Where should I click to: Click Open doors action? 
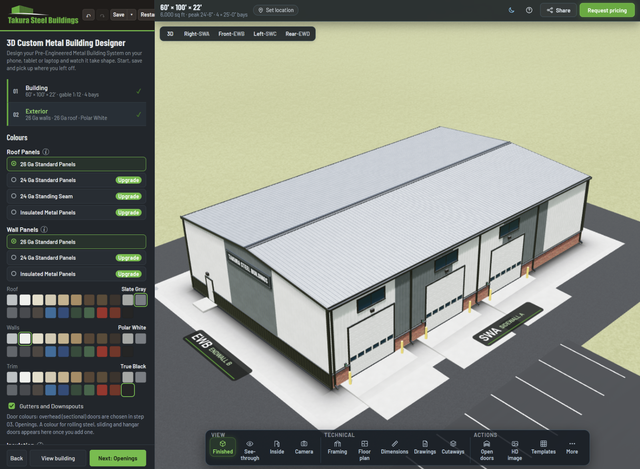(487, 451)
